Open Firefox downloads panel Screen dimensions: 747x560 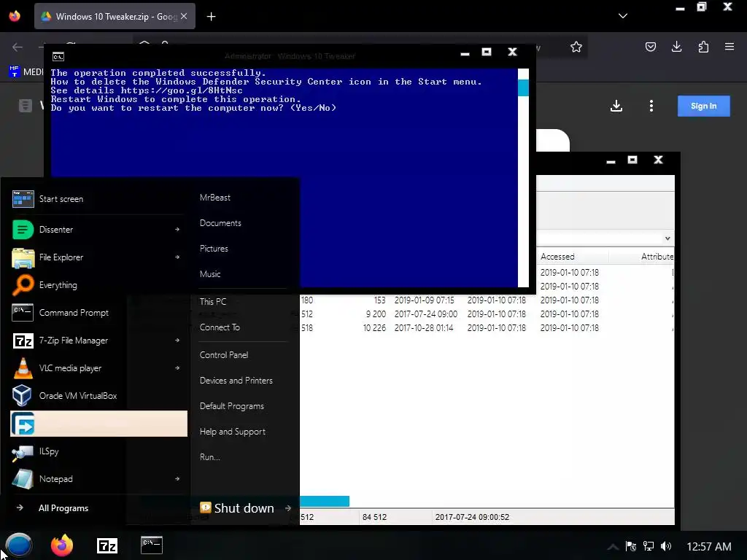tap(676, 47)
